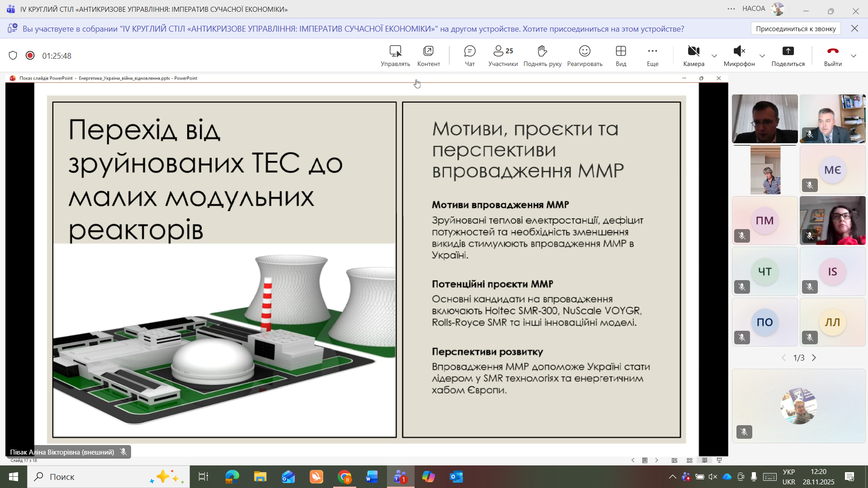
Task: Go to next participants gallery page
Action: pyautogui.click(x=814, y=358)
